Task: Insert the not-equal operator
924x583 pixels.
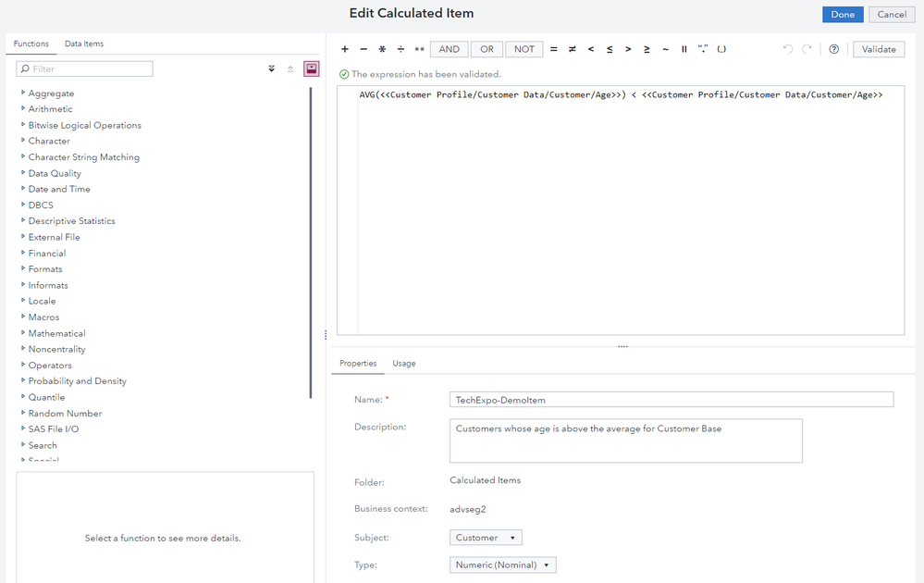Action: (x=573, y=50)
